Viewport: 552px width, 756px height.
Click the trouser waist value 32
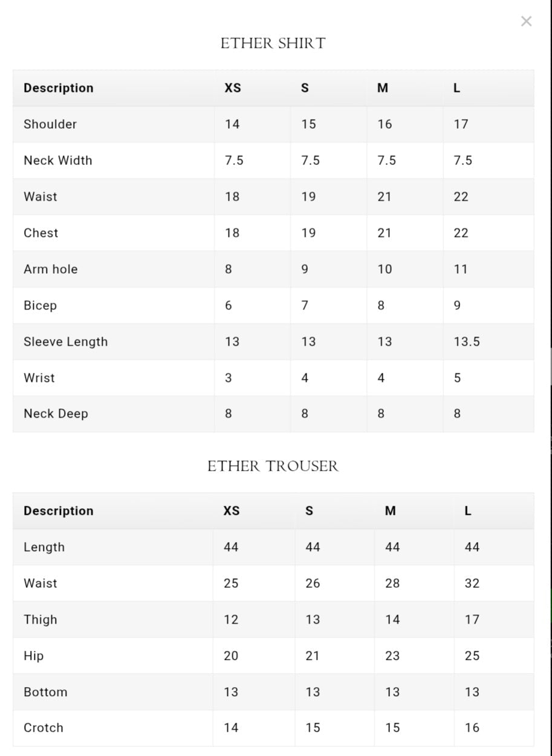tap(472, 583)
